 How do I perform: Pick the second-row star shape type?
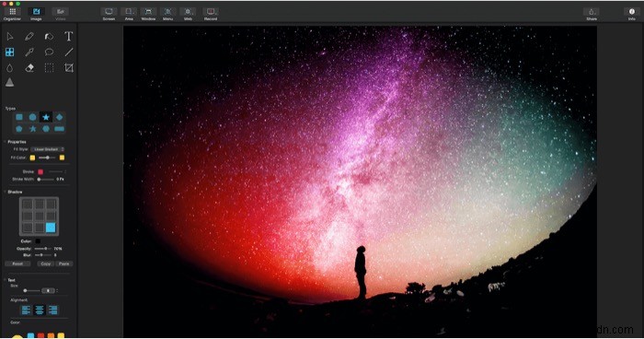pyautogui.click(x=32, y=129)
